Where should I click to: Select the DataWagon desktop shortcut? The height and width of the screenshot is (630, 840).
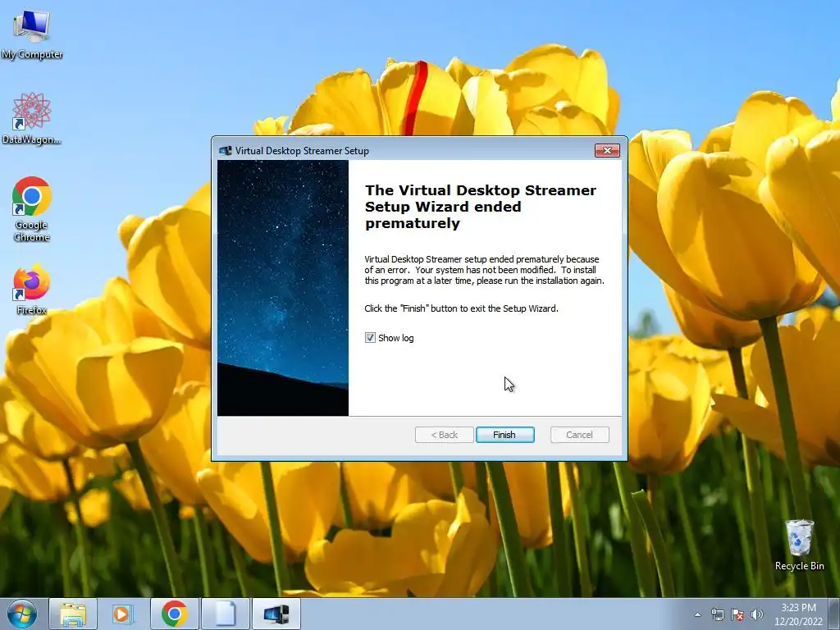32,119
